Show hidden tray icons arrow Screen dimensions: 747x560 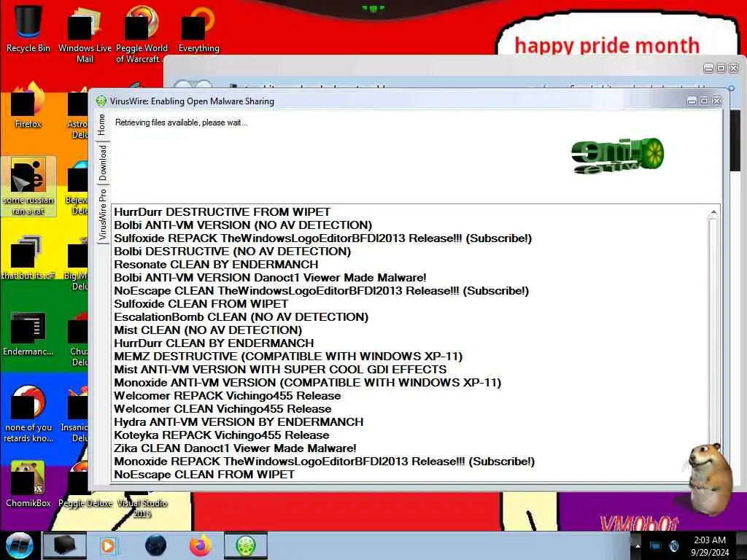[638, 545]
